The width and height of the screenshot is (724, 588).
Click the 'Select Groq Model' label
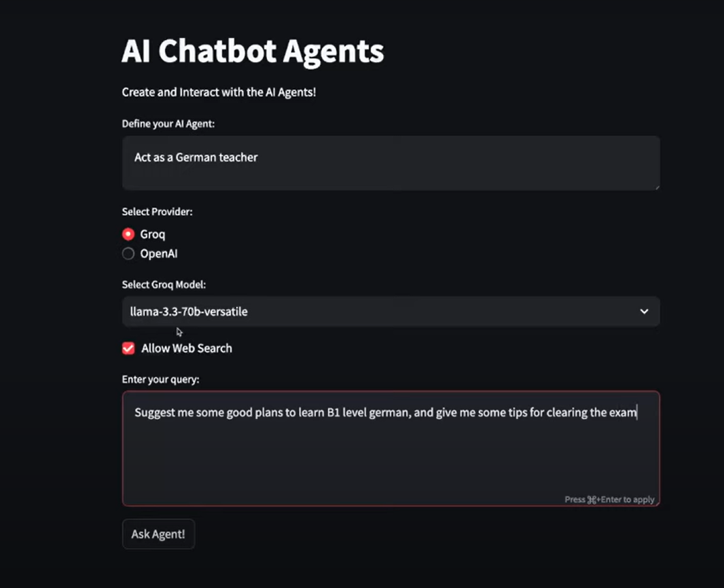tap(164, 284)
